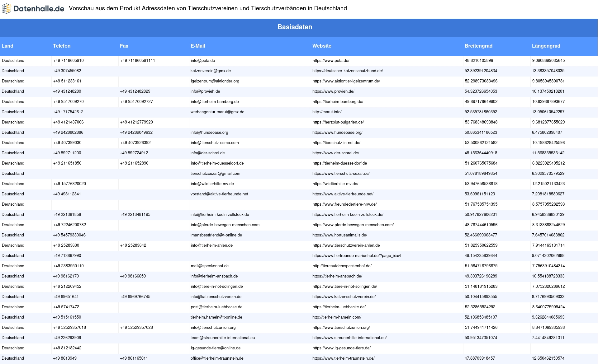Click info@der-schrei.de email
The image size is (598, 364).
[x=207, y=153]
